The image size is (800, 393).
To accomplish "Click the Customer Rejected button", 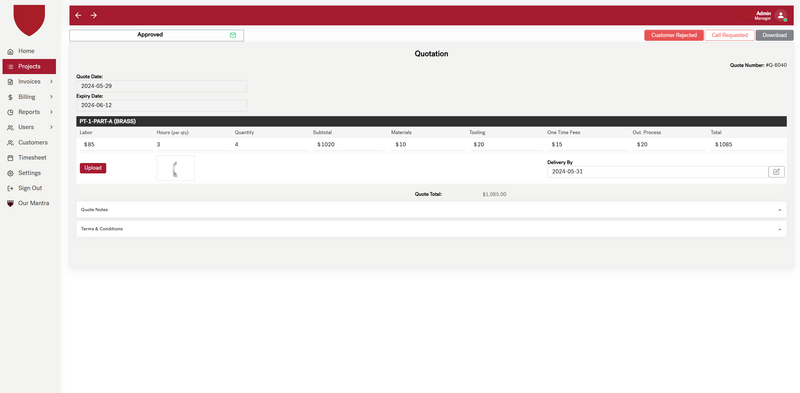I will (673, 35).
